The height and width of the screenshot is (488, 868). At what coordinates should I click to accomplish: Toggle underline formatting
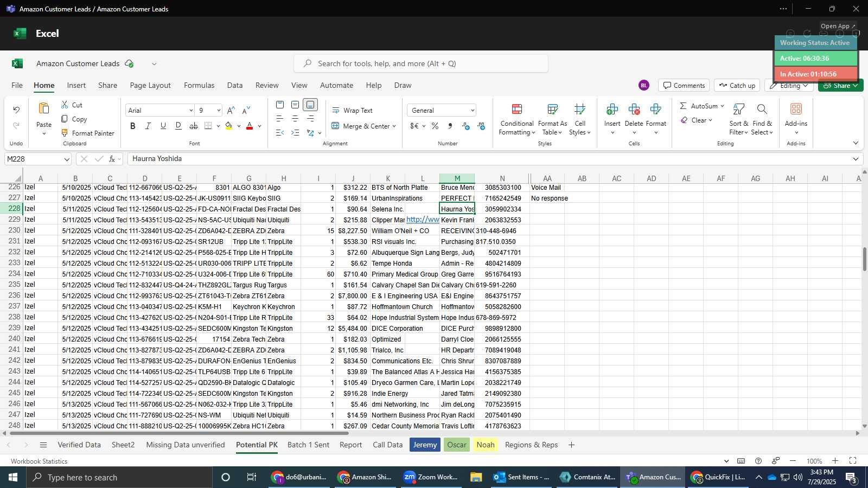pyautogui.click(x=163, y=126)
